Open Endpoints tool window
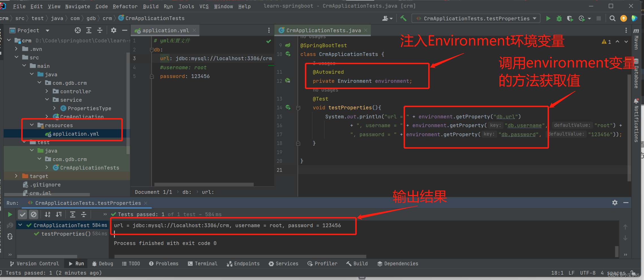Viewport: 644px width, 280px height. pos(243,263)
